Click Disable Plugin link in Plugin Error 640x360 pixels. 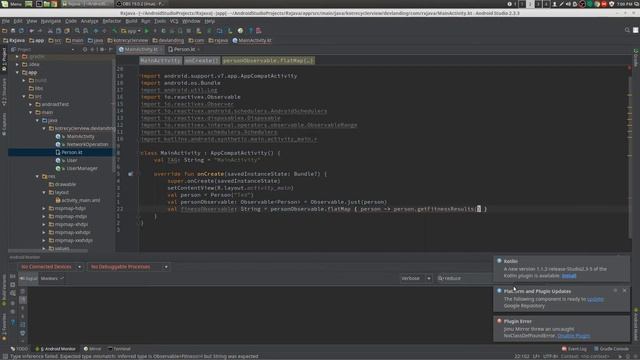[x=573, y=336]
